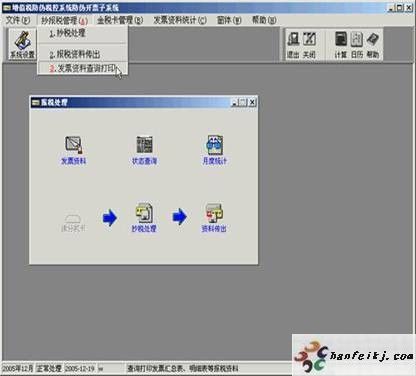Viewport: 416px width, 376px height.
Task: Choose 3.发票资料查询打印 menu entry
Action: (x=82, y=68)
